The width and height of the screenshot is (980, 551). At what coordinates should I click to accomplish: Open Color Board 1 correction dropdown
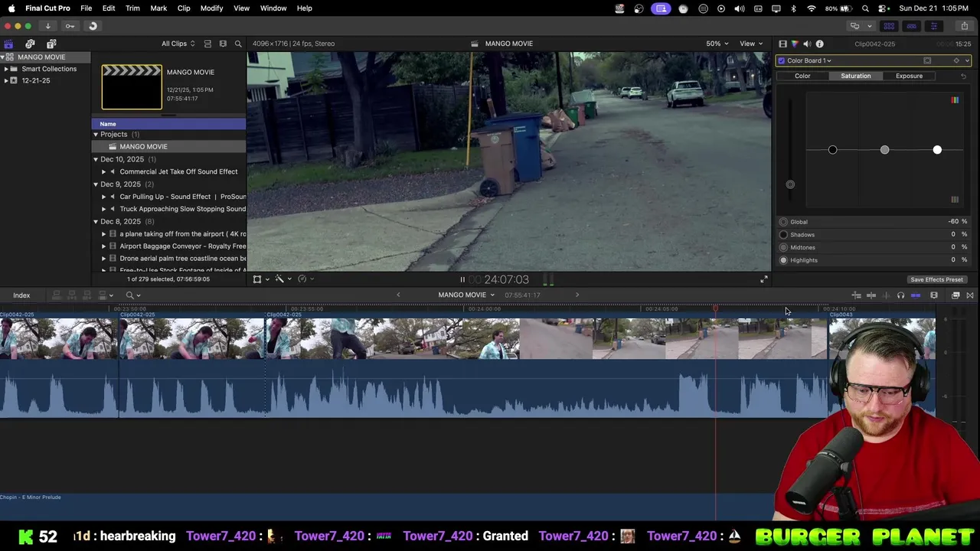coord(809,60)
